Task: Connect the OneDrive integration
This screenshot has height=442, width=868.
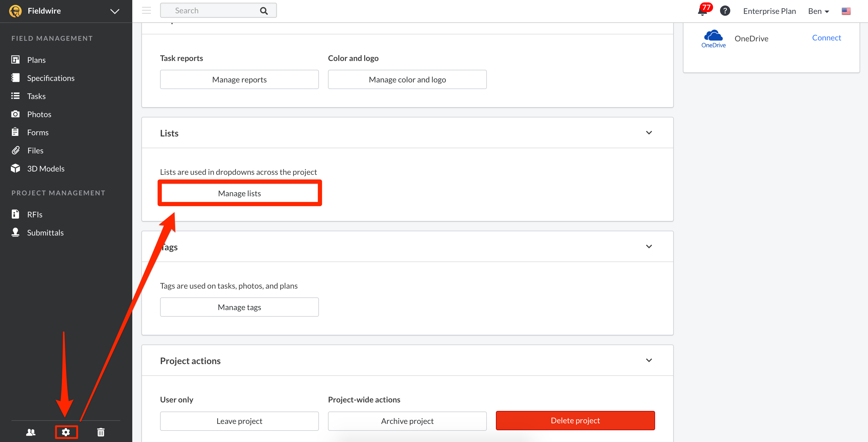Action: pos(826,38)
